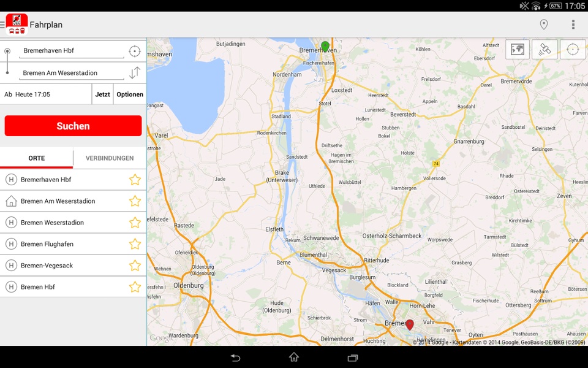
Task: Tap the Oldenburg label on the map
Action: 188,286
